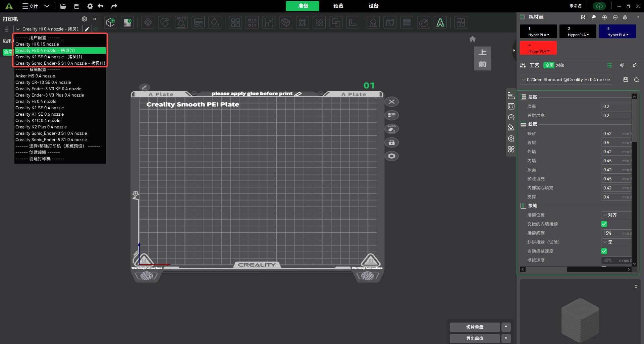This screenshot has height=344, width=644.
Task: Edit printer preset with pencil icon
Action: (x=87, y=29)
